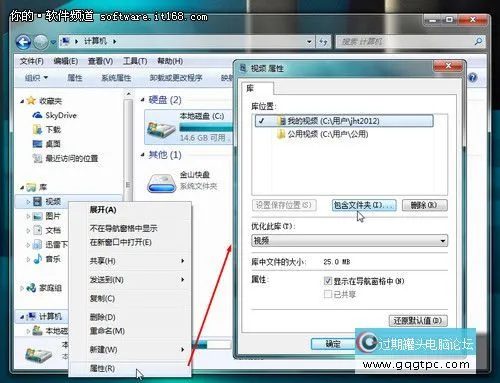Close the 视频 属性 dialog

point(448,66)
